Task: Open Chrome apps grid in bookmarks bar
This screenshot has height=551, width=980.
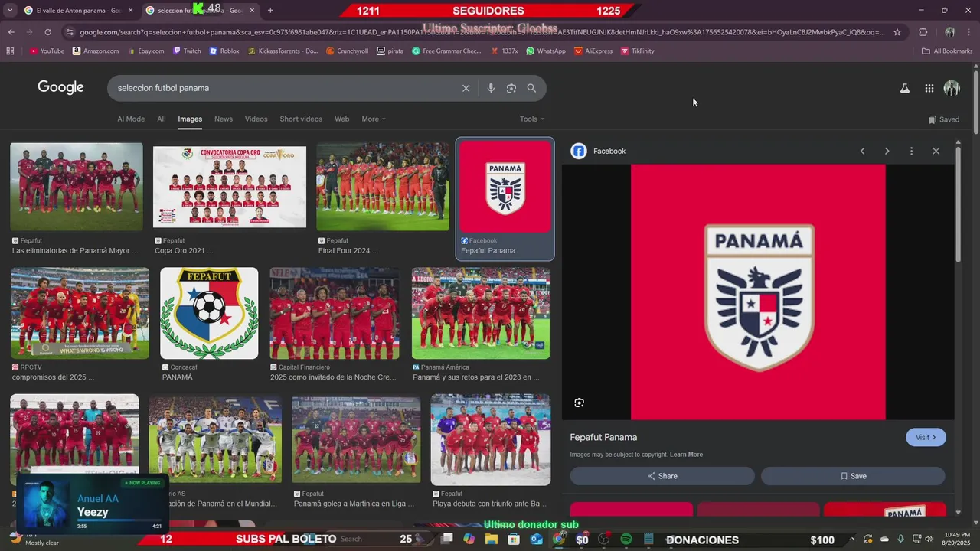Action: 10,51
